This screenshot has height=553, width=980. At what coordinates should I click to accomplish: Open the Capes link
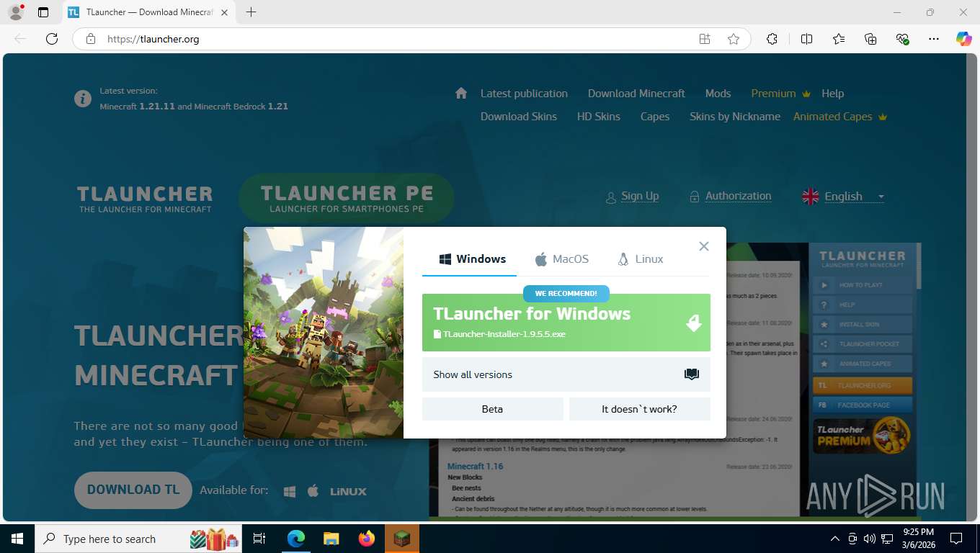pos(655,117)
